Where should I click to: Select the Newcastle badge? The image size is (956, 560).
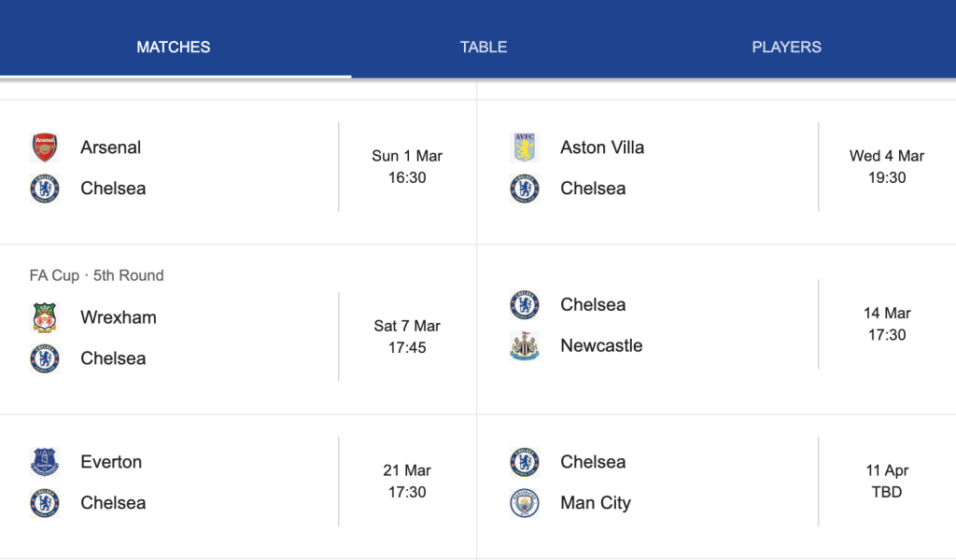pyautogui.click(x=525, y=345)
